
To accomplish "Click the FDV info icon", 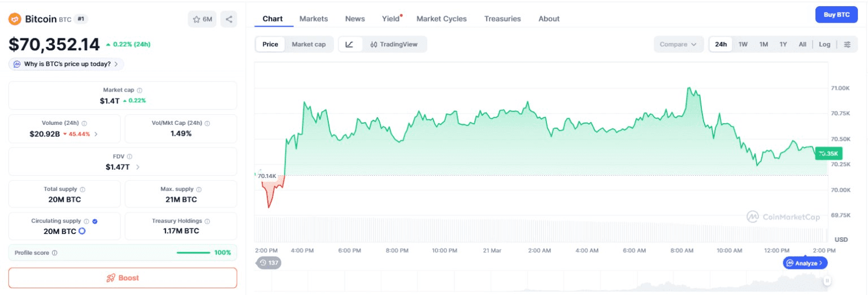I will click(x=129, y=157).
